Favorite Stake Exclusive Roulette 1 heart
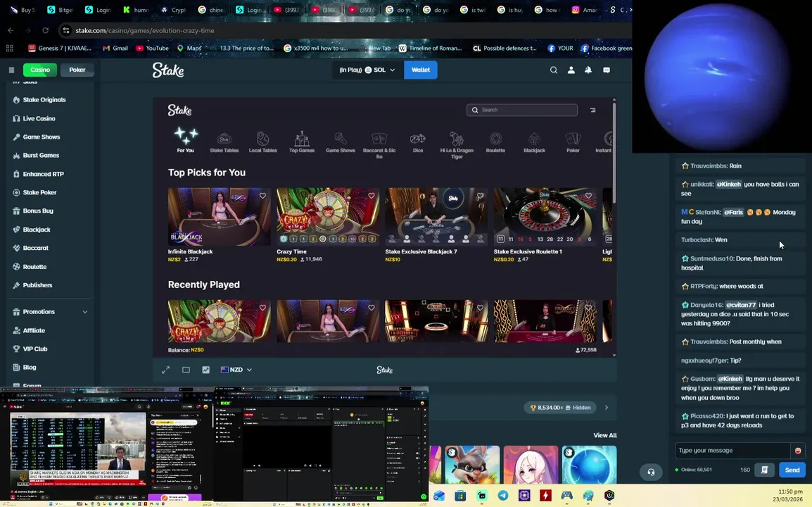This screenshot has height=507, width=812. [x=588, y=196]
